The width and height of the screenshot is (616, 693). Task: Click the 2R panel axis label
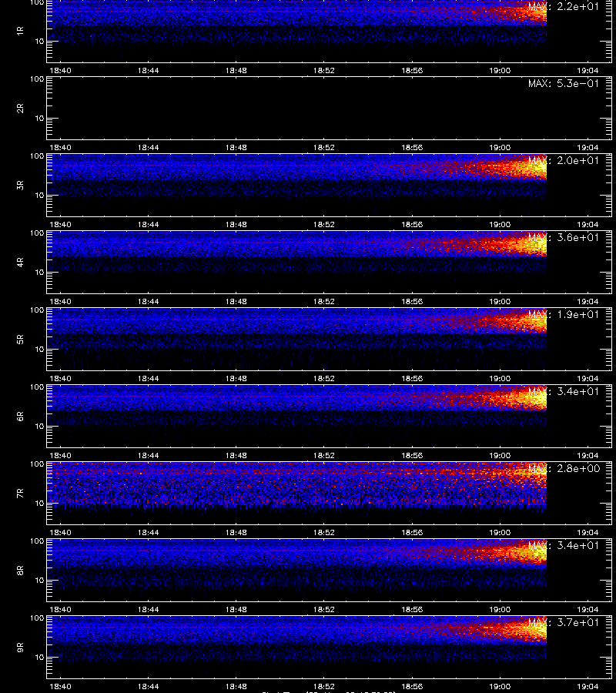coord(20,109)
